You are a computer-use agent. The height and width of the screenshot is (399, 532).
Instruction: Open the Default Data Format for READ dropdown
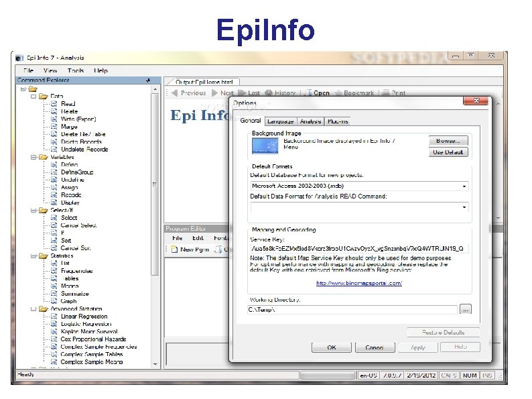pyautogui.click(x=464, y=207)
